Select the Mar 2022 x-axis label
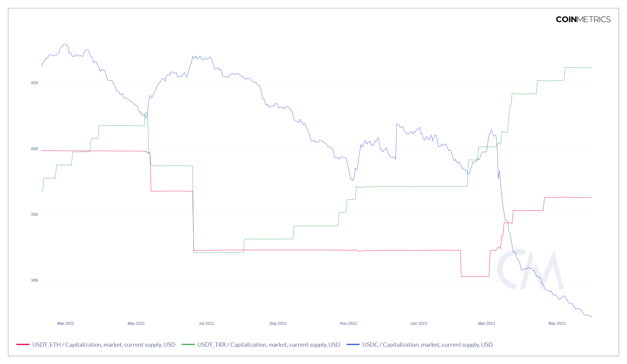 tap(66, 324)
